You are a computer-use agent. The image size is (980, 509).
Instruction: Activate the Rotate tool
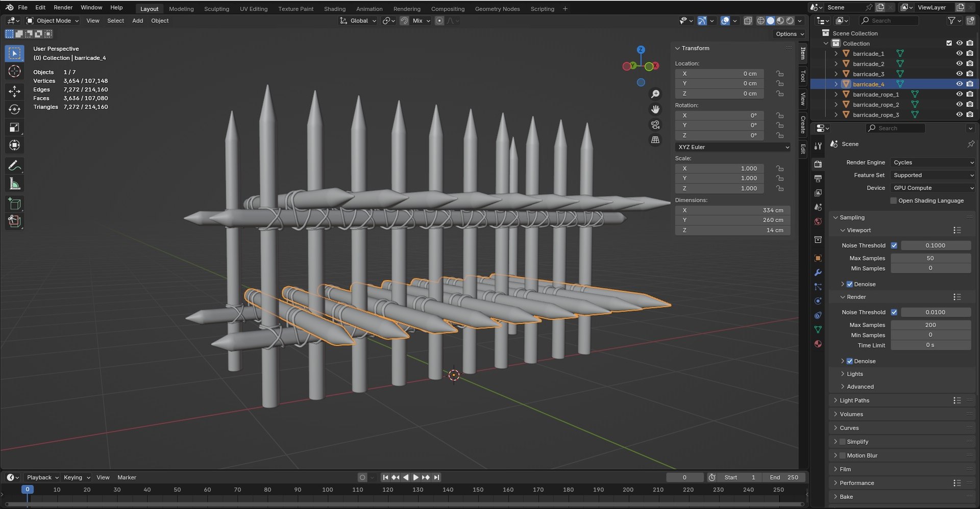pos(14,109)
